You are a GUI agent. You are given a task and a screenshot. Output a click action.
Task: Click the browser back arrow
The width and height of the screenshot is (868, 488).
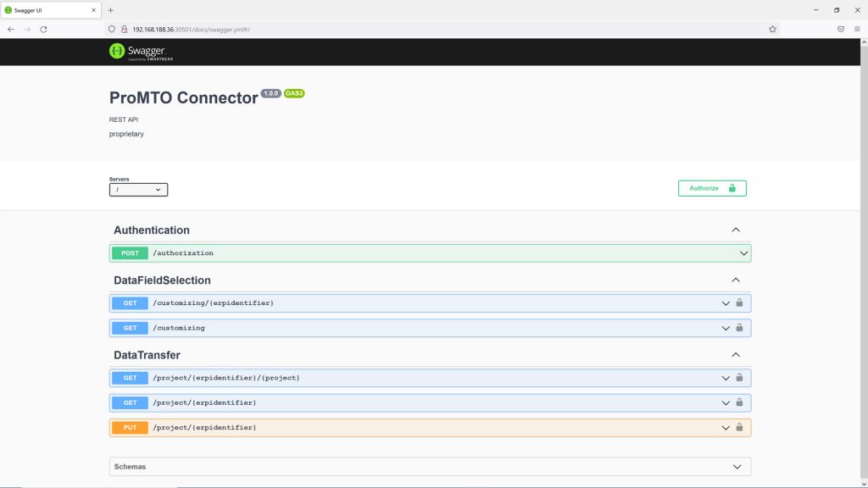point(10,29)
